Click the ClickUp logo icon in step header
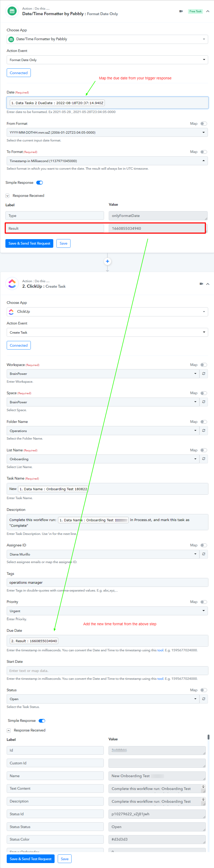 click(x=12, y=284)
